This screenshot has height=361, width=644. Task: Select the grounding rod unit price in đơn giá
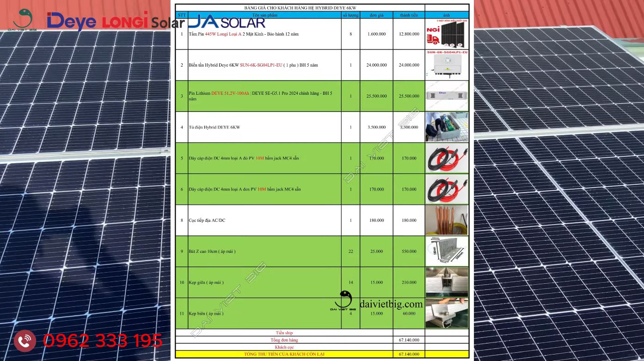377,220
